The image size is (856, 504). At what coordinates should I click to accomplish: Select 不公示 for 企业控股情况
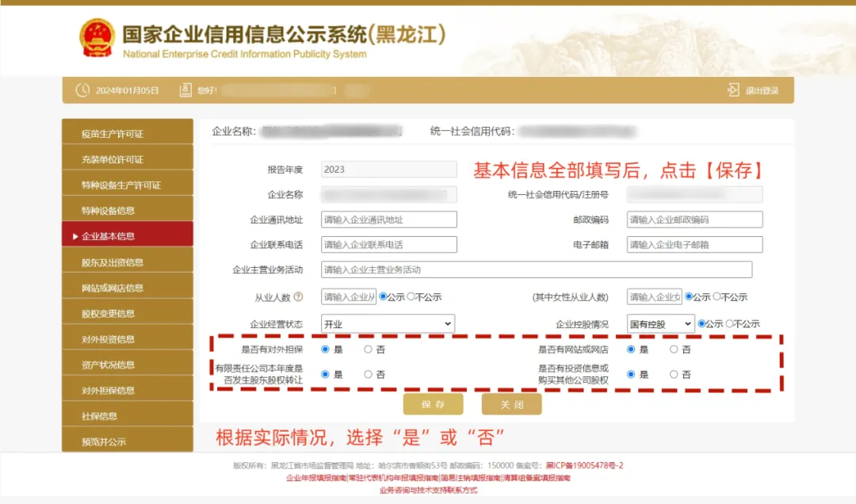click(729, 324)
